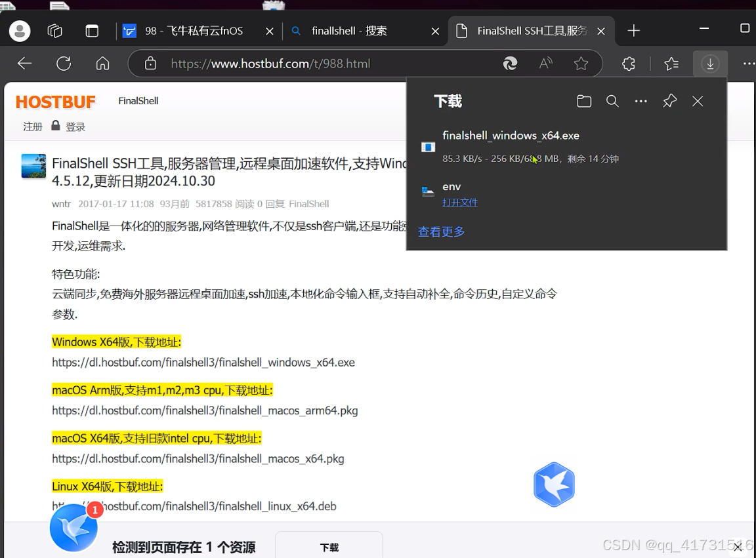
Task: Search downloads with the magnifier icon
Action: pos(612,101)
